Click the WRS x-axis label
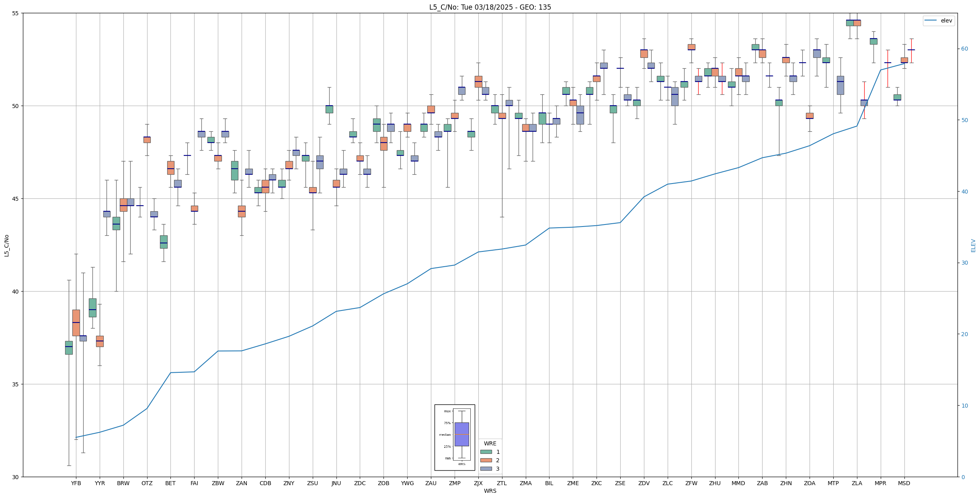The height and width of the screenshot is (498, 980). (490, 491)
